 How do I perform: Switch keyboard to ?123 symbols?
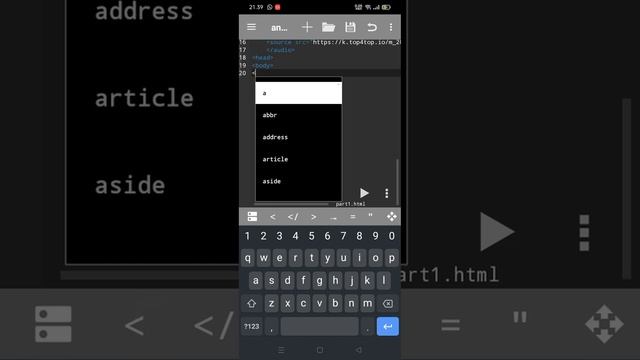pyautogui.click(x=251, y=326)
